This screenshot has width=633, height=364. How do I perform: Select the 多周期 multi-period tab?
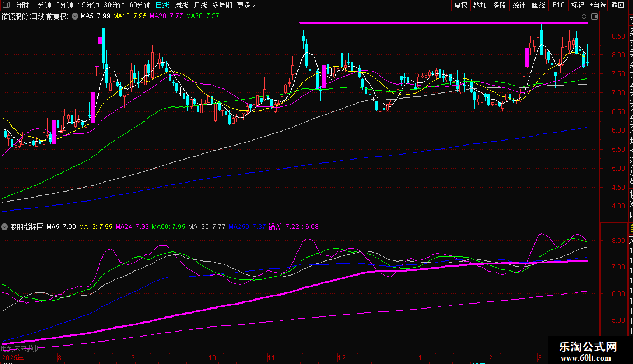coord(222,6)
